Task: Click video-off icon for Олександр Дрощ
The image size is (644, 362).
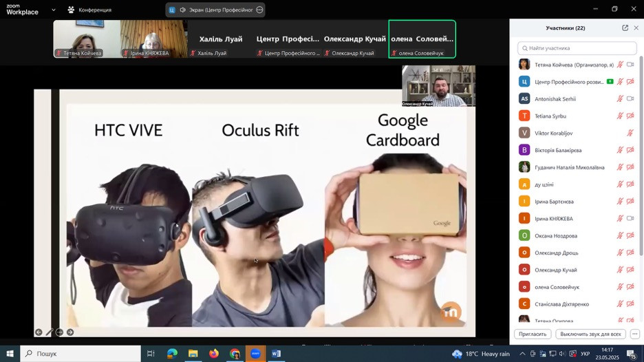Action: click(x=630, y=253)
